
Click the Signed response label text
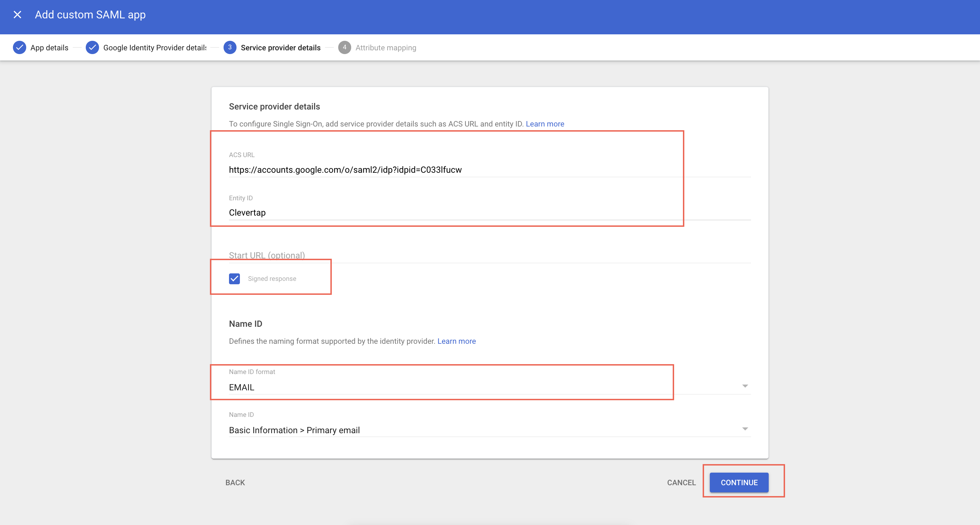[272, 279]
